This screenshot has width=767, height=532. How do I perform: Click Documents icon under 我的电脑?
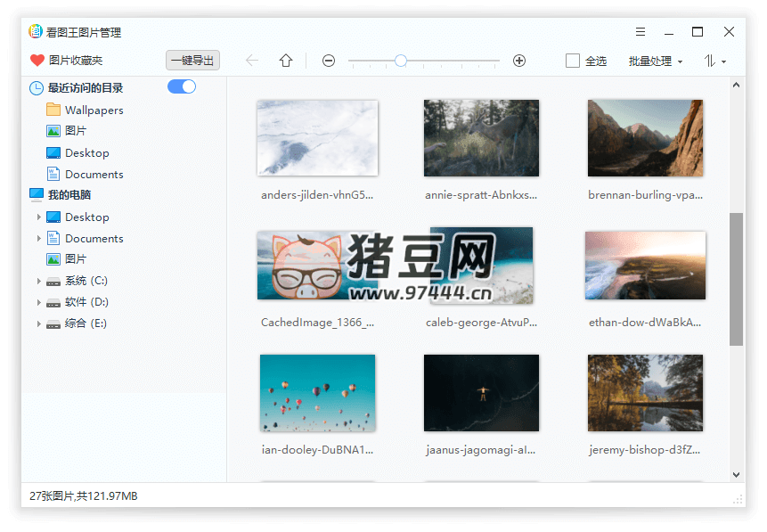tap(53, 238)
